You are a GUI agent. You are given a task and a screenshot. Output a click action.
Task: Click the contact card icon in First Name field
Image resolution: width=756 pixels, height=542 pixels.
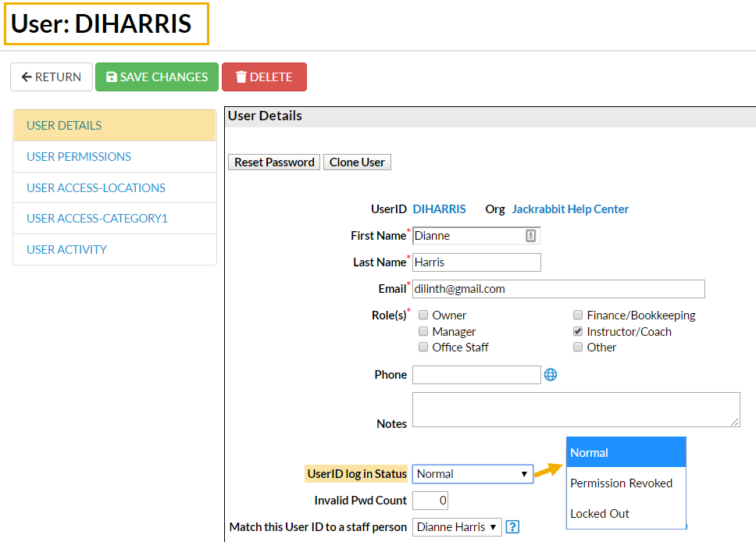tap(530, 236)
